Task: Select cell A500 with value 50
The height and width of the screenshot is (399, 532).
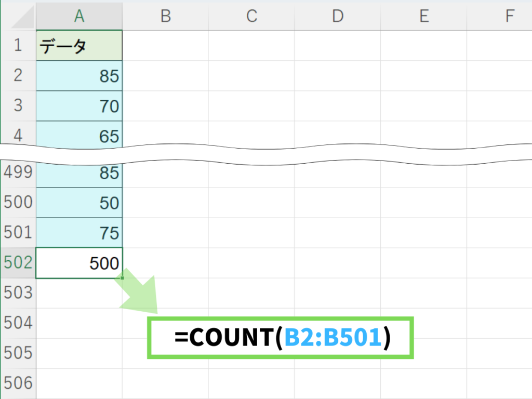Action: point(79,203)
